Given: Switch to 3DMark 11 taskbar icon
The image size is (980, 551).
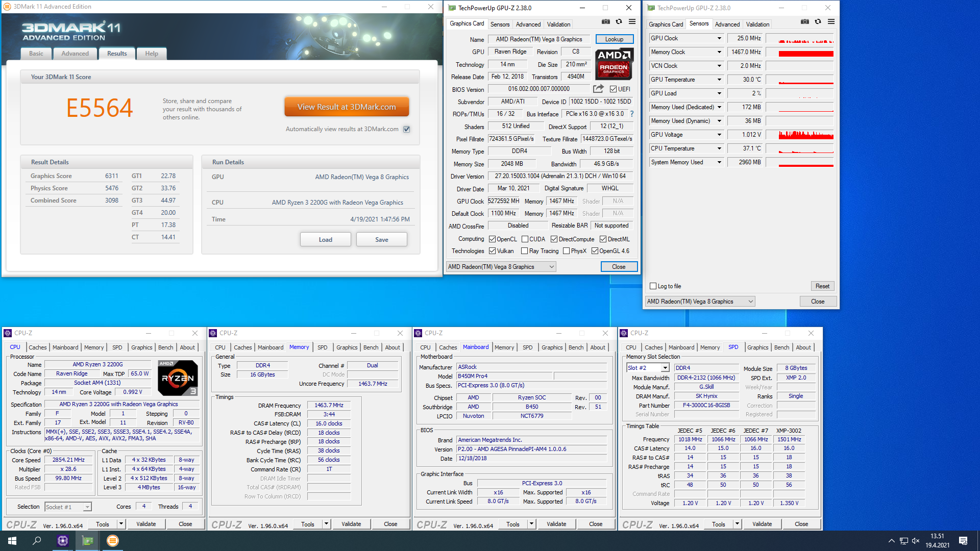Looking at the screenshot, I should (113, 541).
